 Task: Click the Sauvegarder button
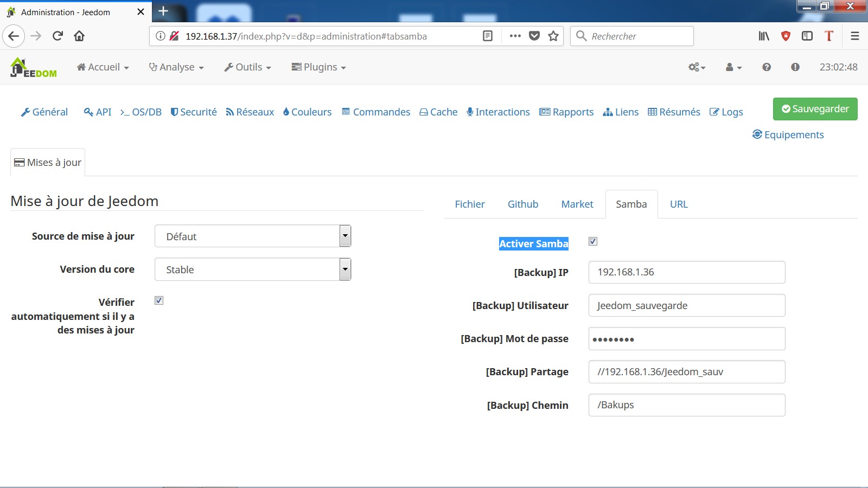click(x=815, y=109)
